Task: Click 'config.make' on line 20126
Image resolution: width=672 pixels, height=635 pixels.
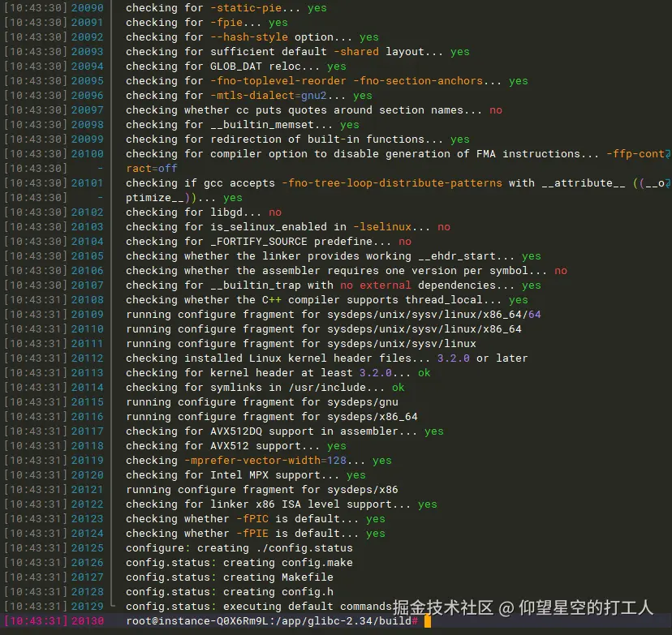Action: point(317,562)
